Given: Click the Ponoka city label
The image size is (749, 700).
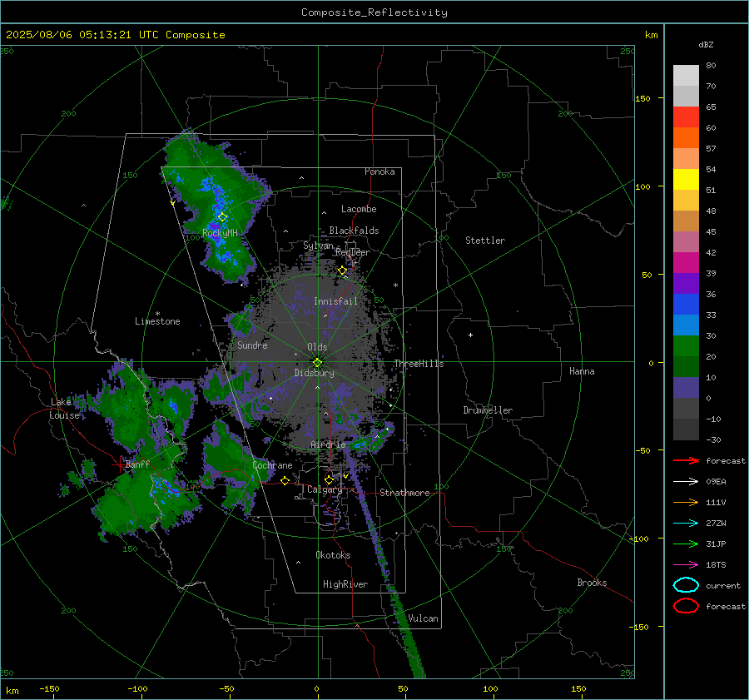Looking at the screenshot, I should click(379, 171).
